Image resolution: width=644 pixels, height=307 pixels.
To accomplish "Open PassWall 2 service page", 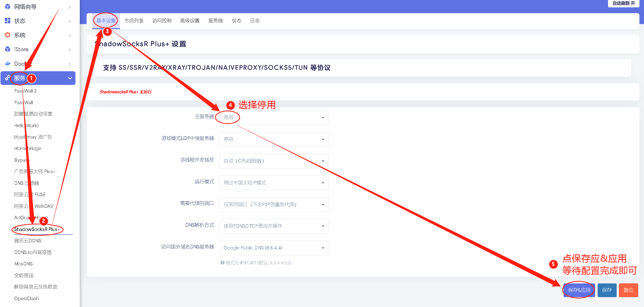I will (25, 91).
